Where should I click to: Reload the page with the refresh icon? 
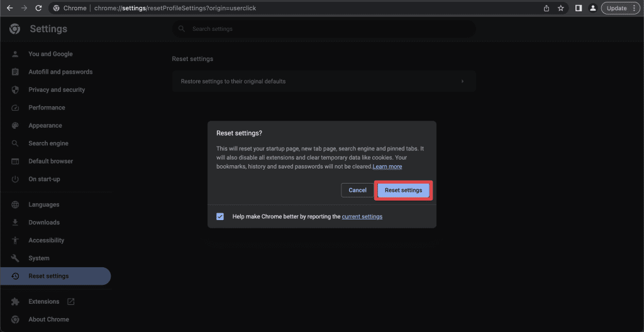click(38, 8)
